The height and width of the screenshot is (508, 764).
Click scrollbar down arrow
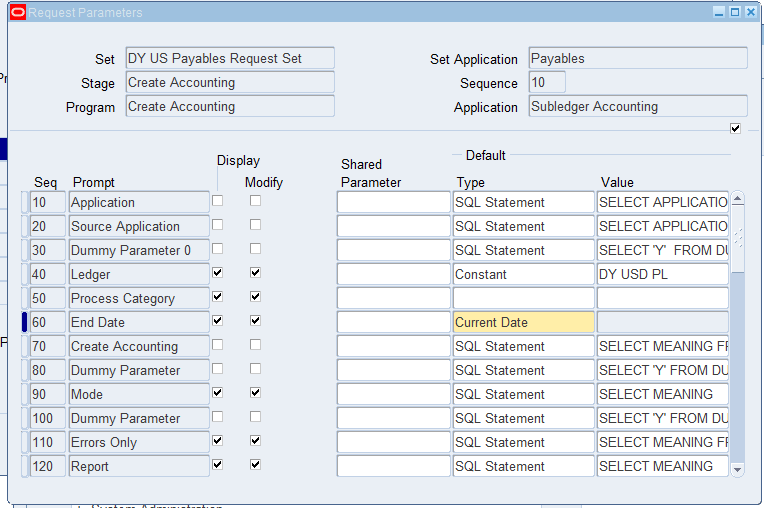[738, 470]
